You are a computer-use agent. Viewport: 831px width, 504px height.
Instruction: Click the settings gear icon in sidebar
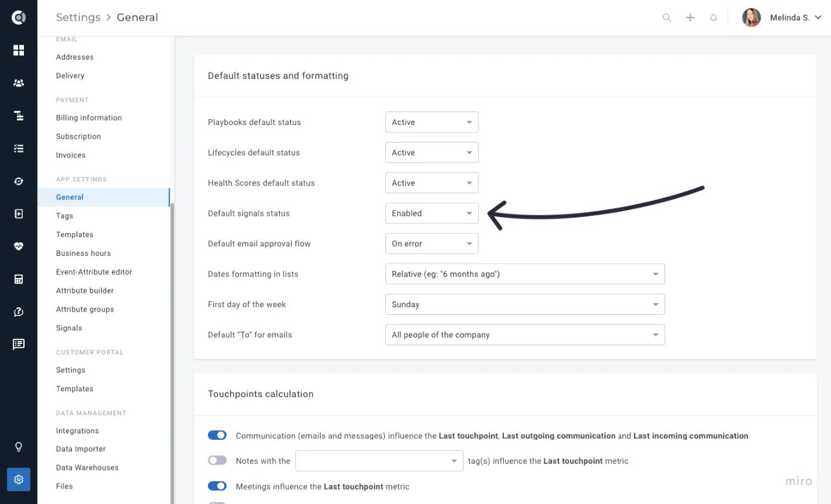tap(19, 479)
